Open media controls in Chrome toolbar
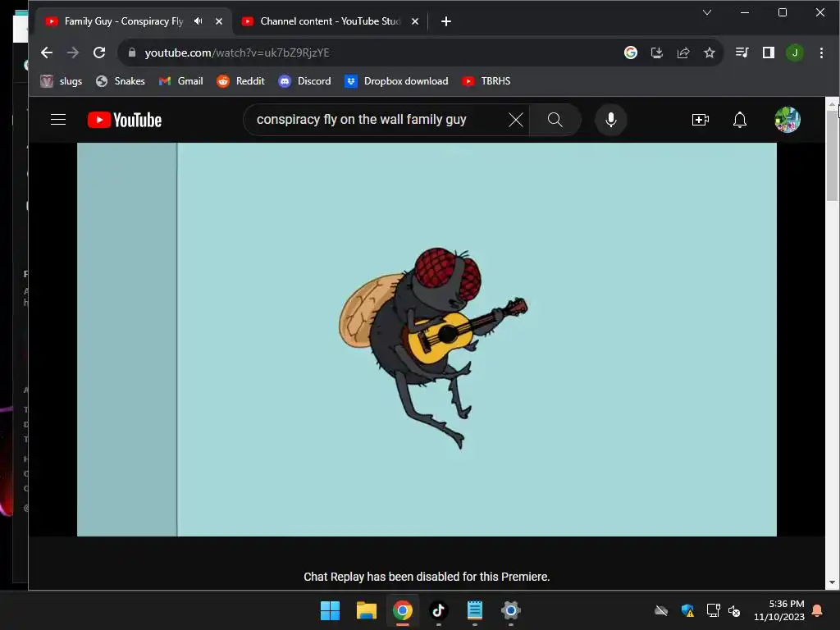840x630 pixels. (x=742, y=52)
